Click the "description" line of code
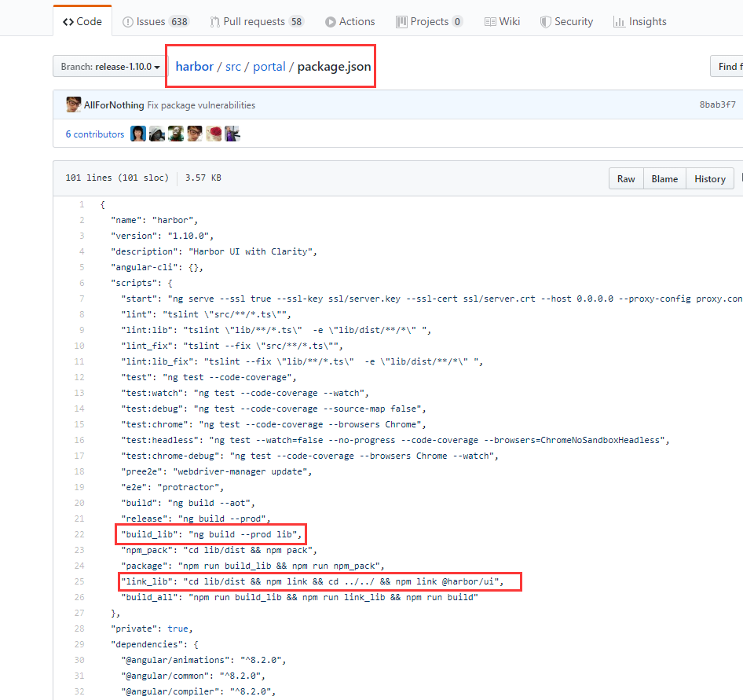Viewport: 743px width, 700px height. click(x=214, y=251)
